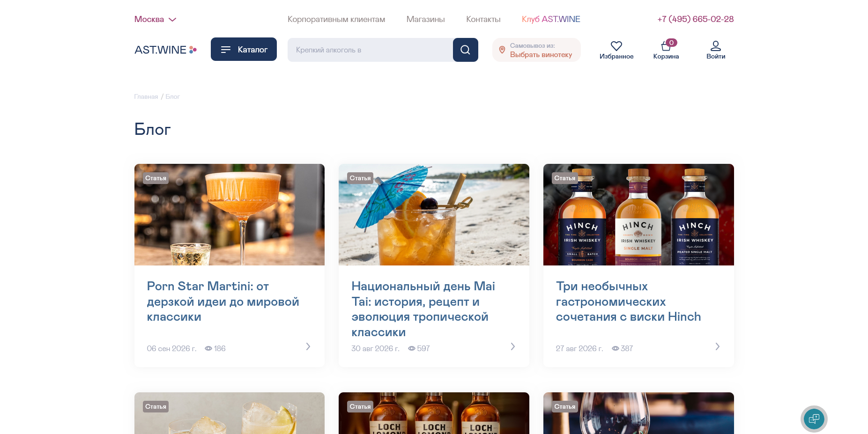This screenshot has height=434, width=868.
Task: Click the 27 авг 2026 г. date
Action: (579, 348)
